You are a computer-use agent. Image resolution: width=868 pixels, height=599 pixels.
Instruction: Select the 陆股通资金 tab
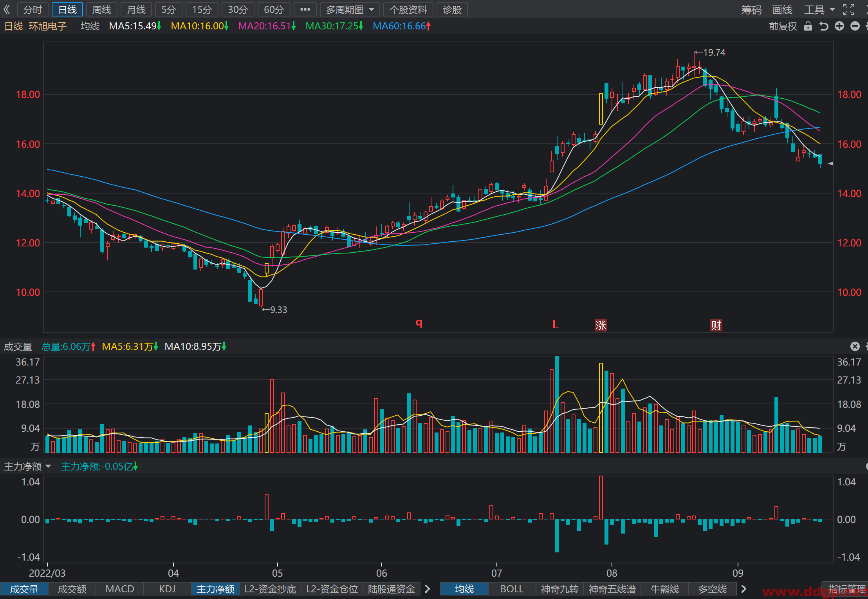pyautogui.click(x=392, y=589)
